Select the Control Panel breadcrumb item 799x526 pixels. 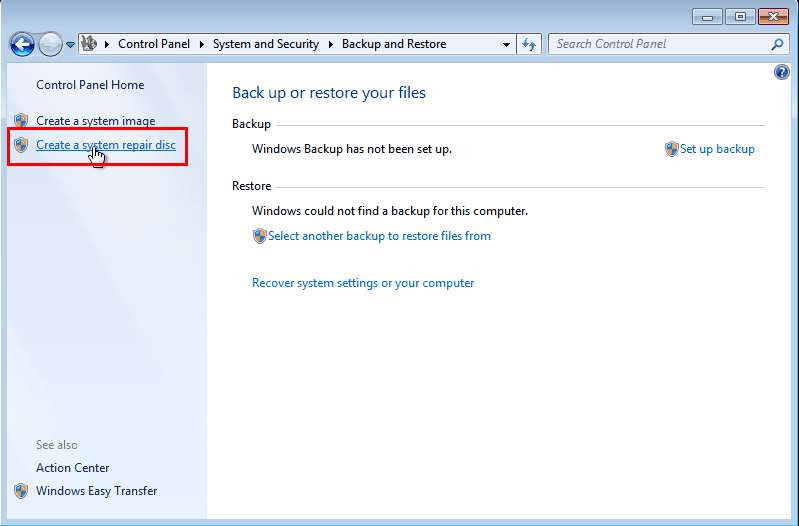[155, 44]
